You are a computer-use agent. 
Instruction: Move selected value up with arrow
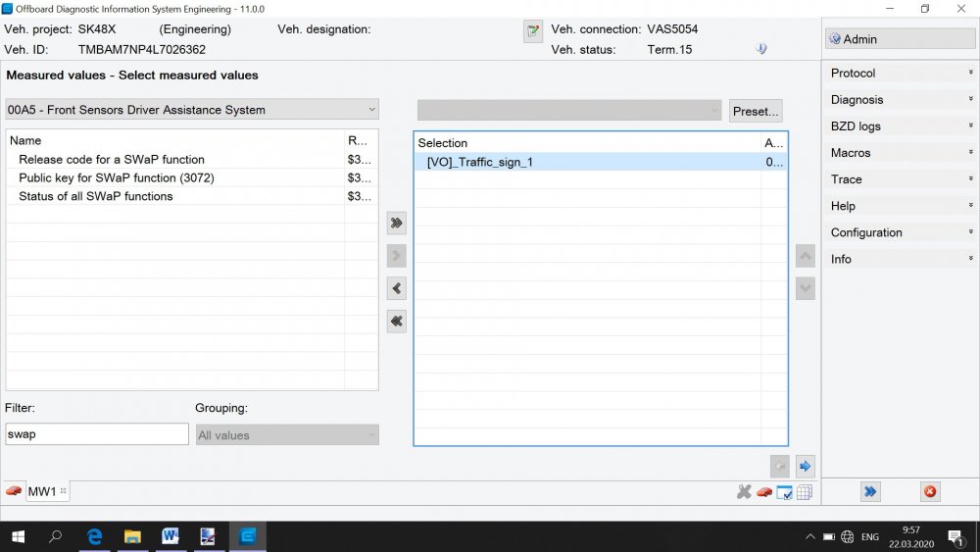coord(805,256)
